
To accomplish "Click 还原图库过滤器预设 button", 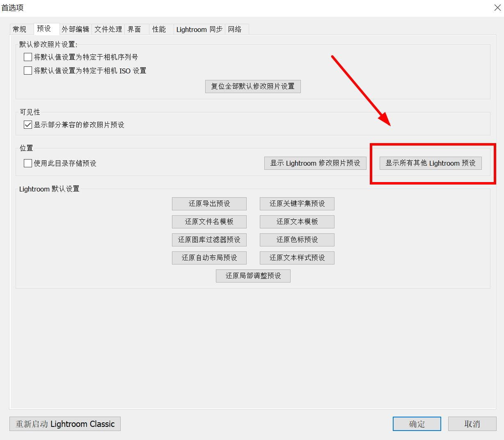I will coord(209,239).
